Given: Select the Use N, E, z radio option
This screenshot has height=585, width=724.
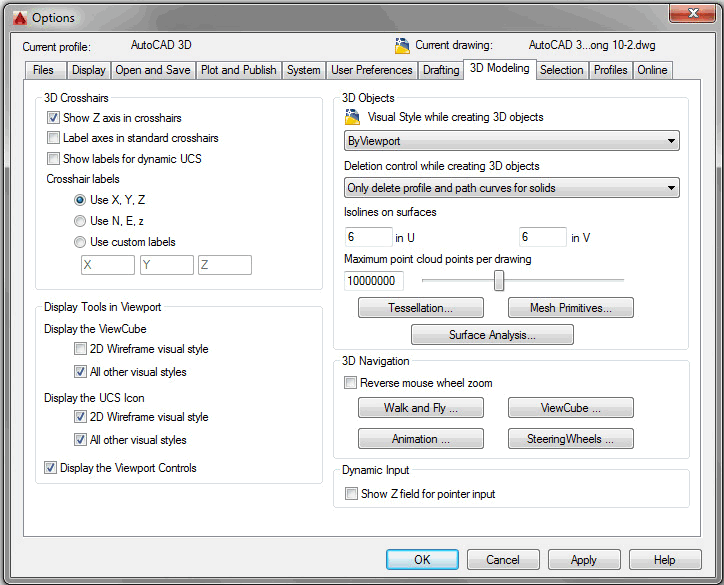Looking at the screenshot, I should pos(80,221).
